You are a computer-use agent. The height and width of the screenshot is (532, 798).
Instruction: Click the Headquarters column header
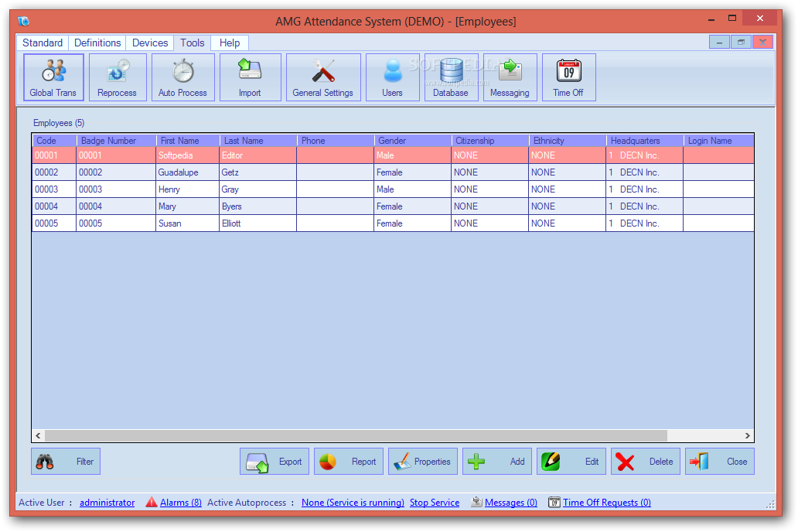[646, 141]
